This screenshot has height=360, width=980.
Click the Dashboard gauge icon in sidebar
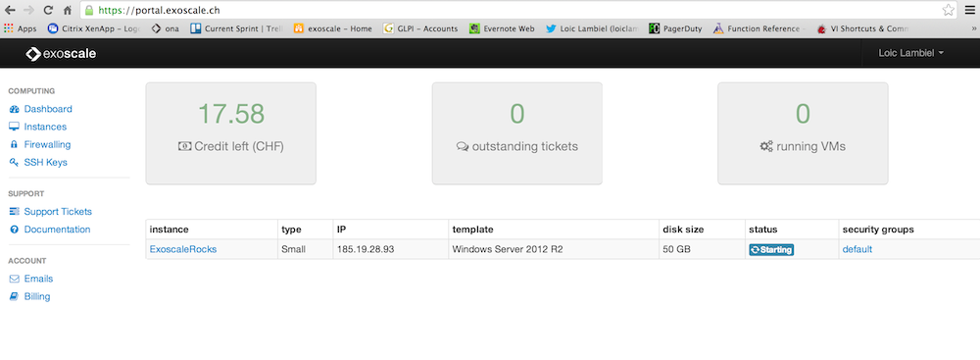(x=14, y=109)
